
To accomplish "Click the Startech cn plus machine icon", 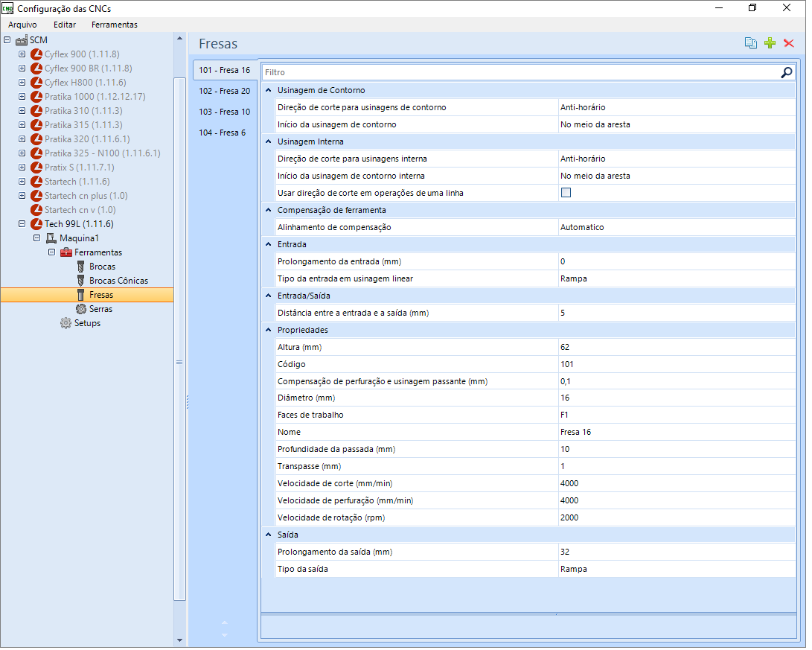I will (x=36, y=197).
